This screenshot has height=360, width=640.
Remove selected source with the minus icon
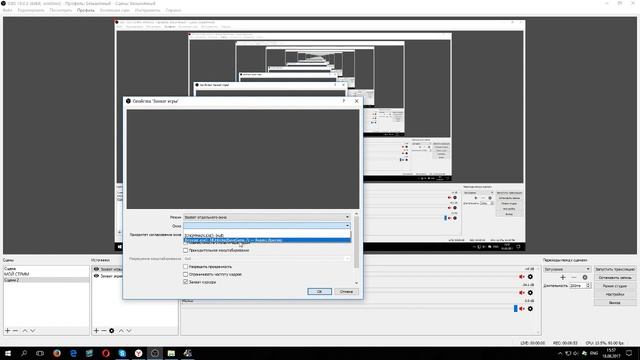(x=104, y=331)
